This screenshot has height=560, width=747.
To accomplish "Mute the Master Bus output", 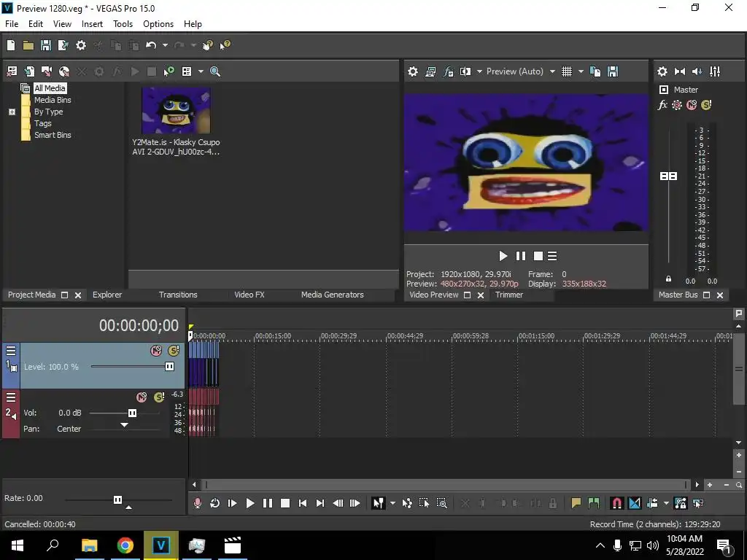I will pyautogui.click(x=692, y=105).
